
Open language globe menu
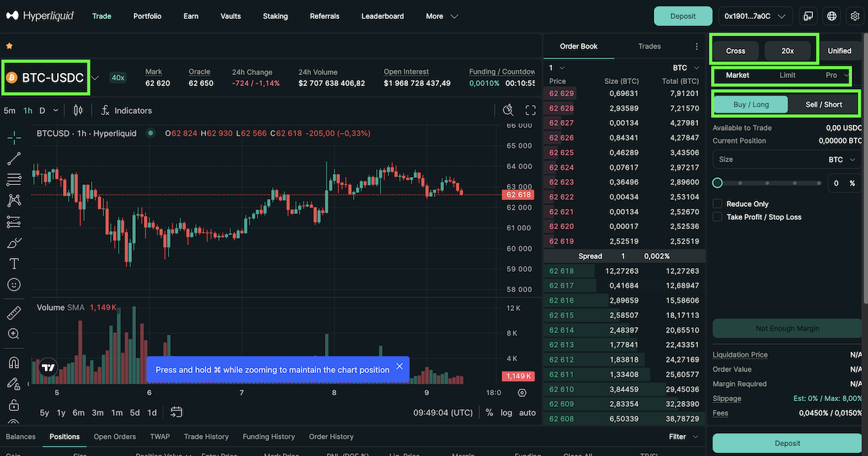832,16
